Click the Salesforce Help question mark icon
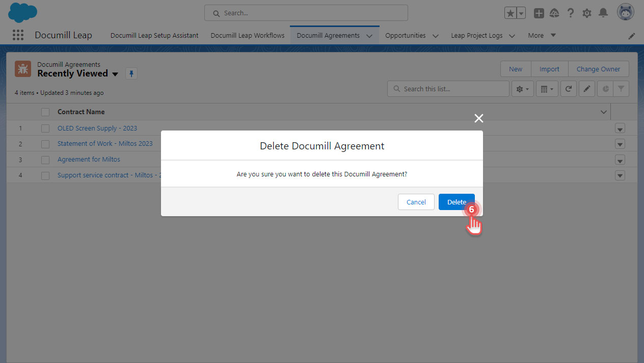Viewport: 644px width, 363px height. point(570,13)
